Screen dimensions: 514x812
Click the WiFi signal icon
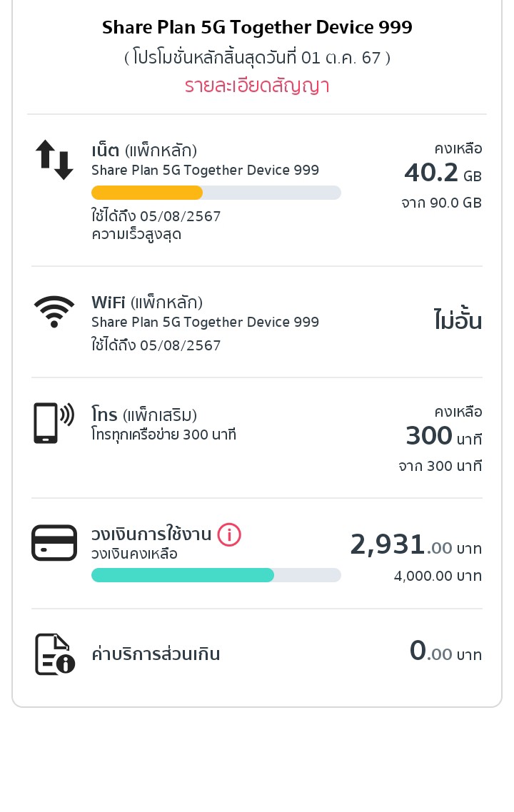(x=54, y=312)
